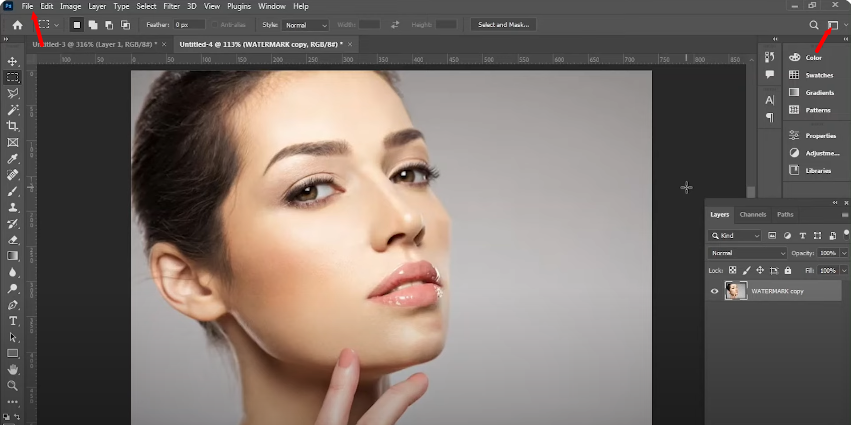Toggle Lock position

pos(760,270)
